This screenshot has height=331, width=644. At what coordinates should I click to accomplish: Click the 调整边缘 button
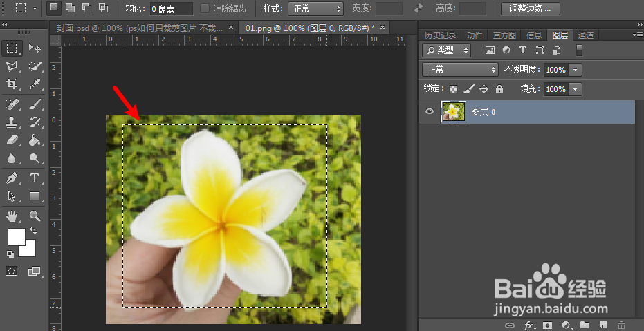coord(531,8)
